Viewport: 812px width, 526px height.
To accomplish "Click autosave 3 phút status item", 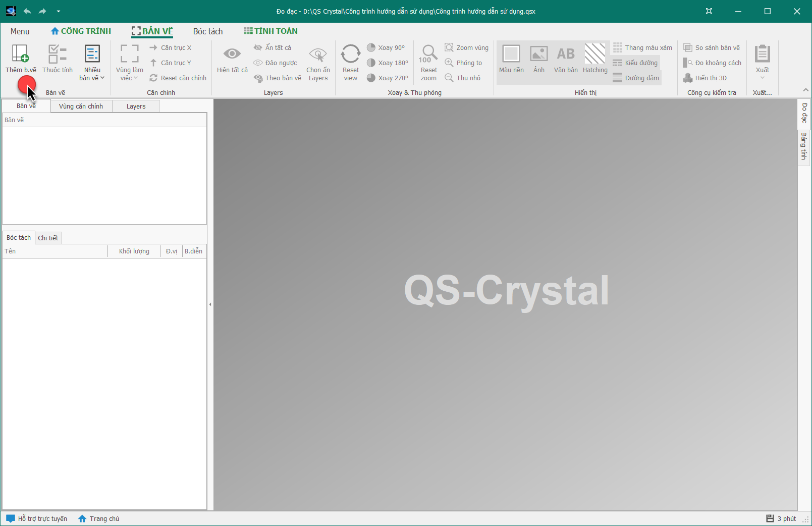I will [x=781, y=518].
